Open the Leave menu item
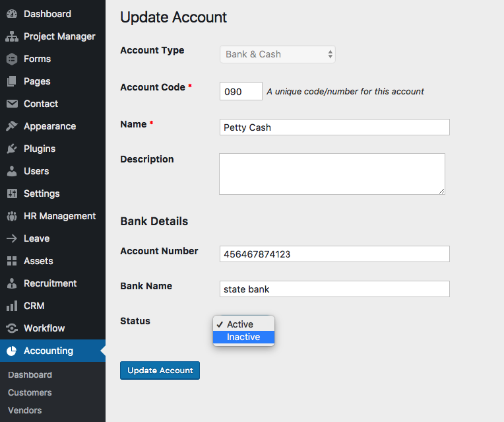Viewport: 504px width, 422px height. [x=36, y=238]
